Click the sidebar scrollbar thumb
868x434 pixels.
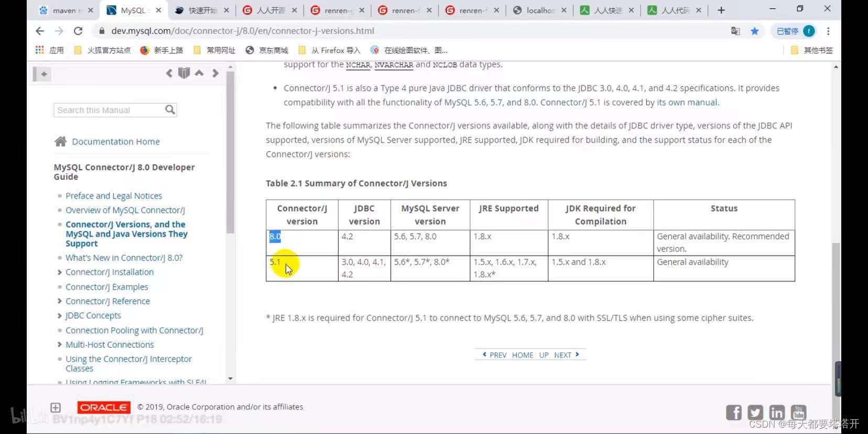point(230,152)
